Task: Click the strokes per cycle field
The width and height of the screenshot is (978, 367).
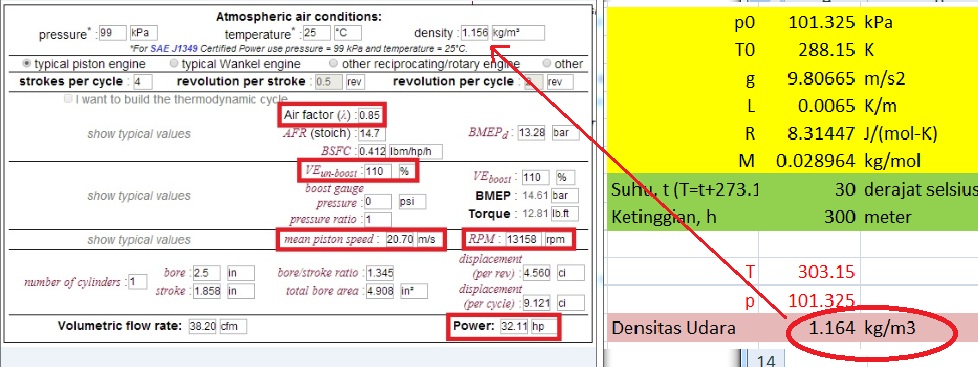Action: [143, 82]
